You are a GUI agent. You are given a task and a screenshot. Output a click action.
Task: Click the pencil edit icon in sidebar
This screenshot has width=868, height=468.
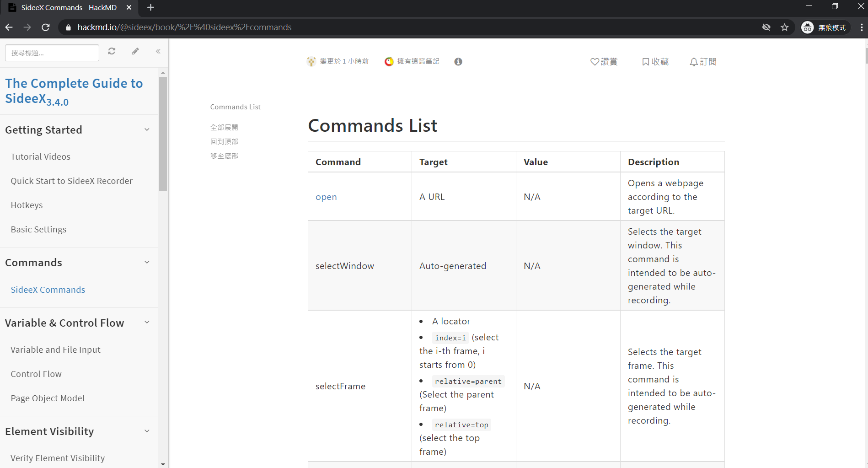(x=135, y=51)
